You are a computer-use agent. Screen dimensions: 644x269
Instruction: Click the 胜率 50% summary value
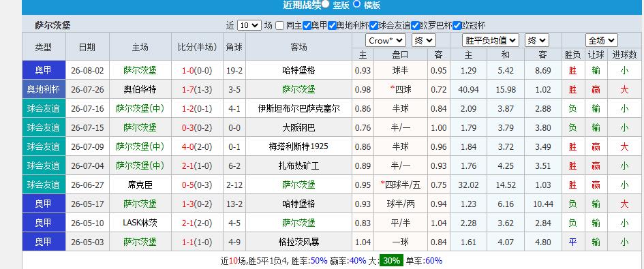pos(319,260)
